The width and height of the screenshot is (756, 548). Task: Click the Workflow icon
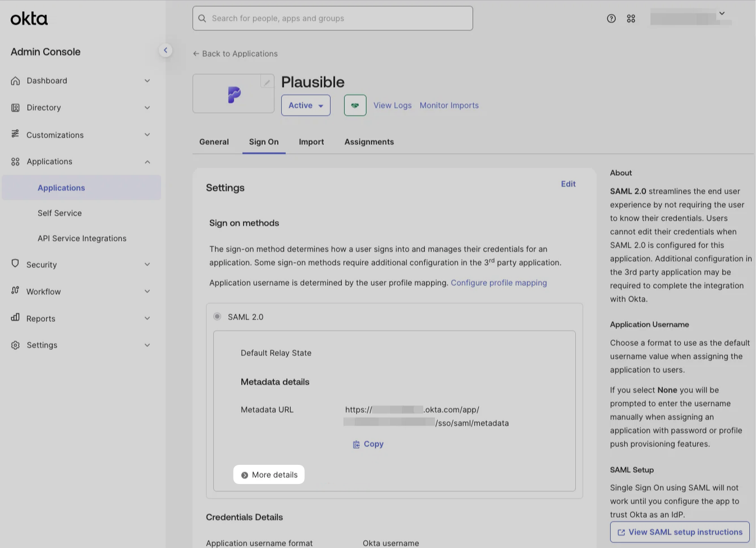16,291
